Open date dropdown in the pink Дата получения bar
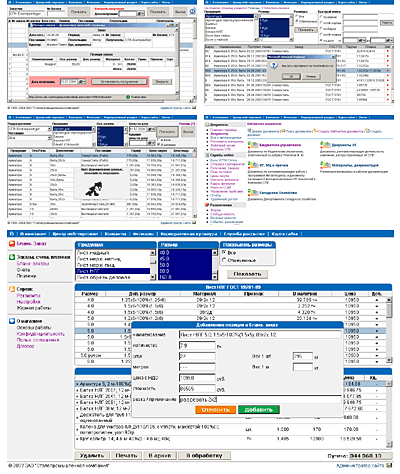 (82, 82)
